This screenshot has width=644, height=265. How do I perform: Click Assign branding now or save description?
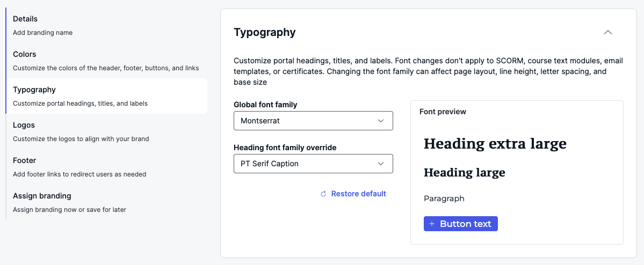69,210
